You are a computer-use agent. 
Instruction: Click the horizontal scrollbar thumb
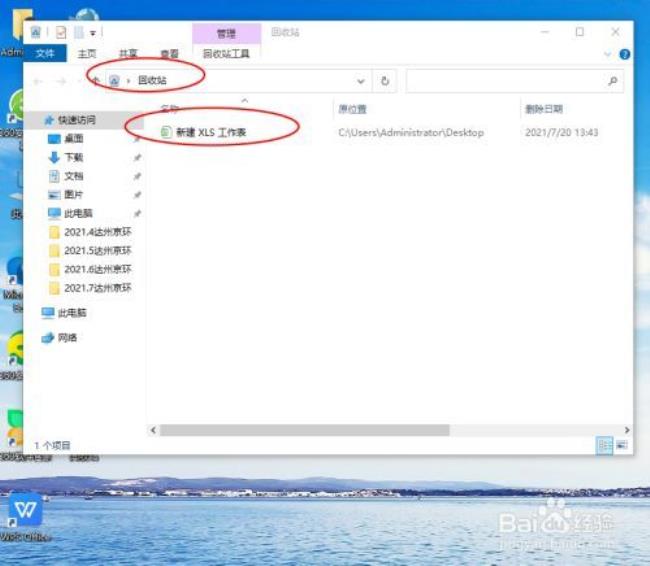[305, 430]
